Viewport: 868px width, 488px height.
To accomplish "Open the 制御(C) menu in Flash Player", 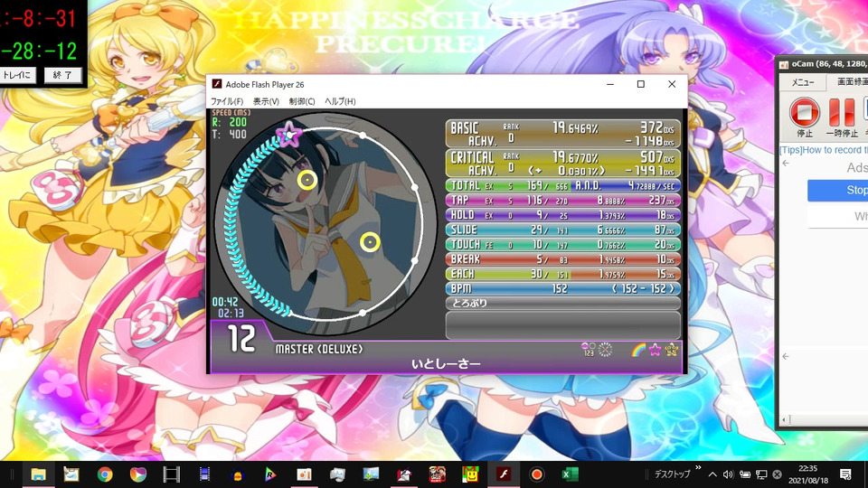I will [302, 101].
